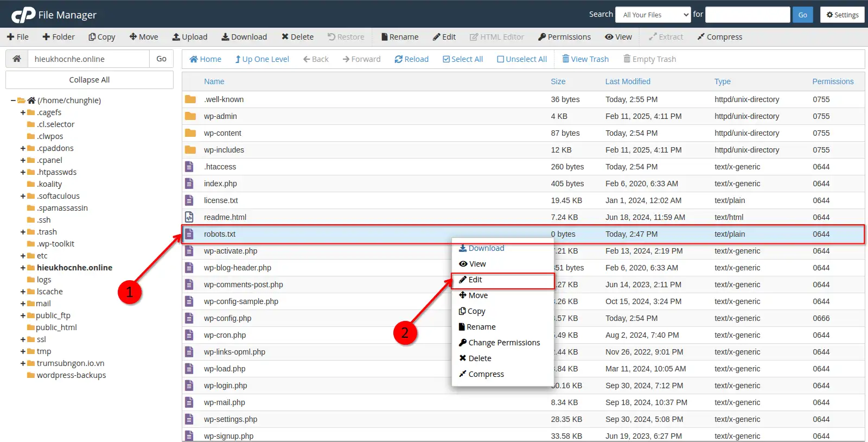868x442 pixels.
Task: Go to Home in navigation bar
Action: (x=205, y=59)
